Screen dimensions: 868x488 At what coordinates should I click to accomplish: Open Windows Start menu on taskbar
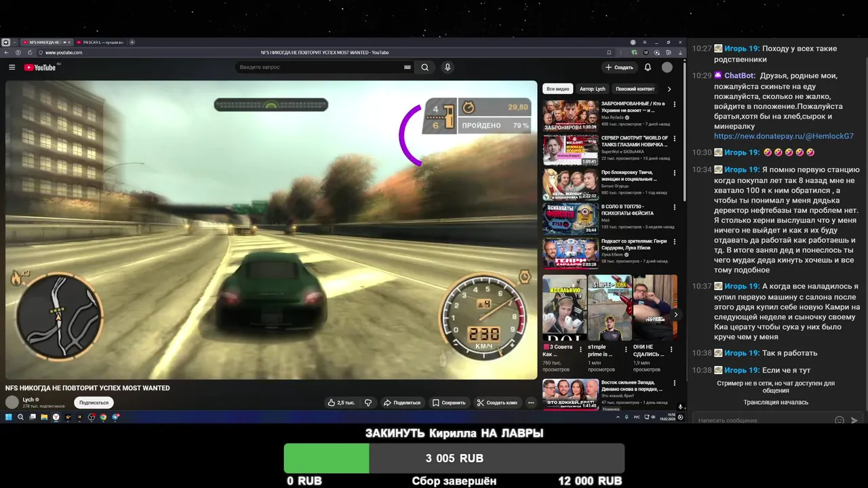(x=9, y=418)
